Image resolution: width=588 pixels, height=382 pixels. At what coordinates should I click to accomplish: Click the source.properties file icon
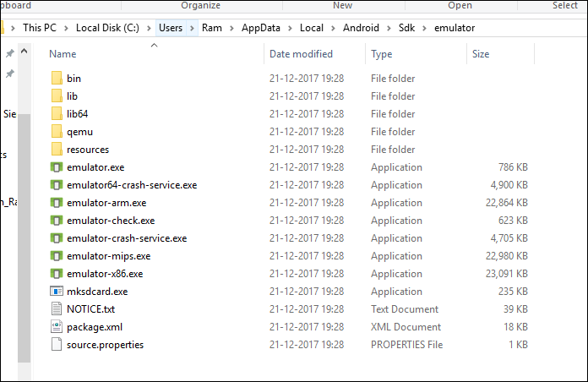pos(57,345)
